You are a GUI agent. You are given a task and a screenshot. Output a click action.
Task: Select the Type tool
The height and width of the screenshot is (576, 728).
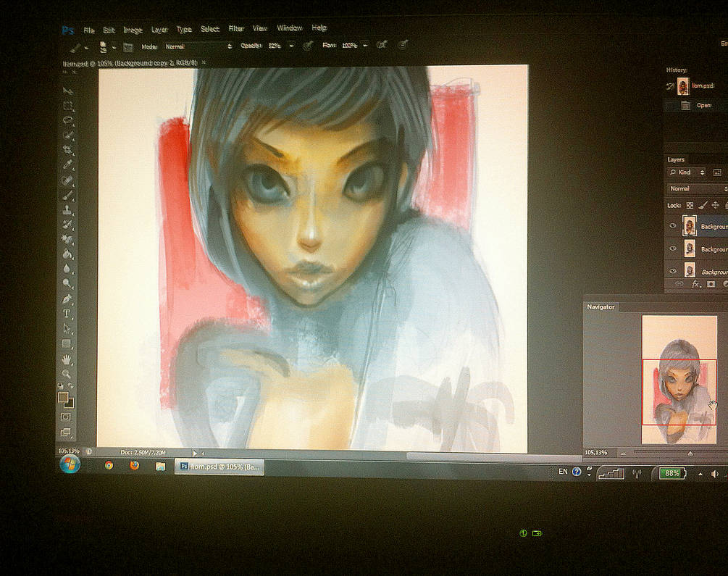(67, 314)
